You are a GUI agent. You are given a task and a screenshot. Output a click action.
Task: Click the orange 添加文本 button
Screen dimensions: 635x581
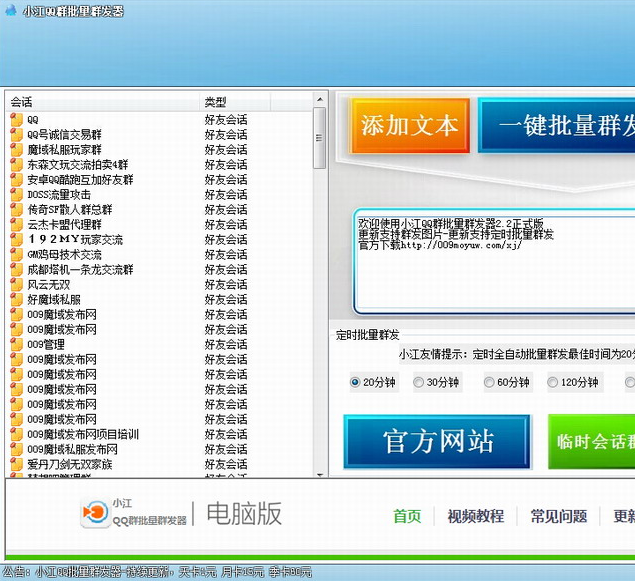[x=409, y=126]
